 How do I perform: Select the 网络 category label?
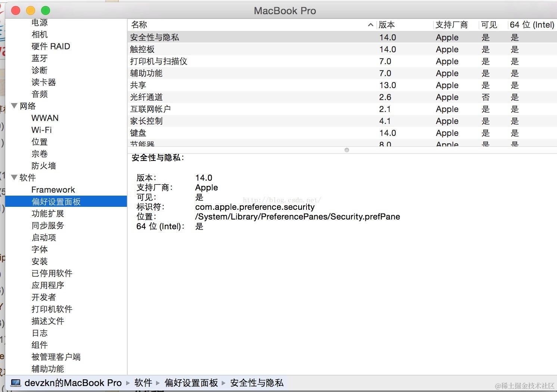coord(28,106)
